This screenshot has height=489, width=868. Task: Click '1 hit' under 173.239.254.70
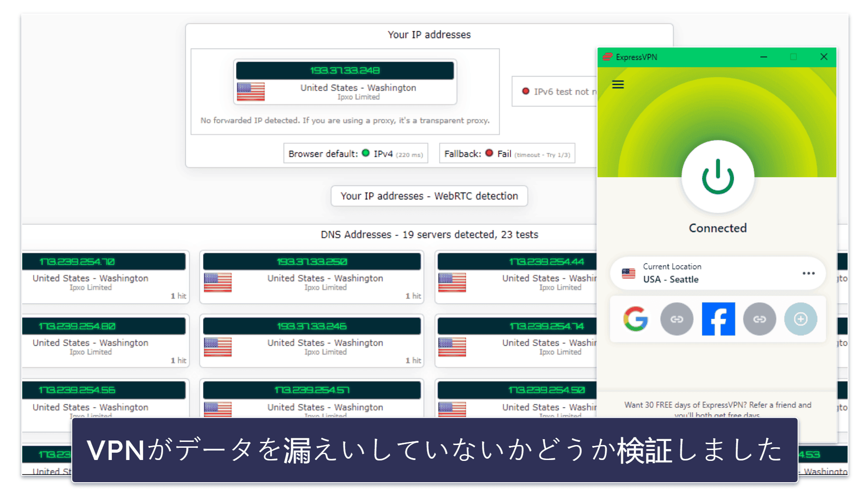pos(178,296)
